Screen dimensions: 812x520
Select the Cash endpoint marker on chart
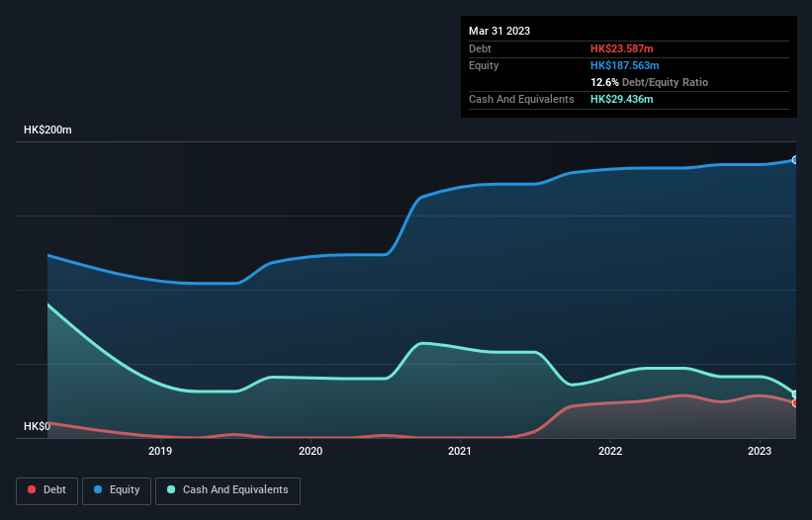[795, 394]
